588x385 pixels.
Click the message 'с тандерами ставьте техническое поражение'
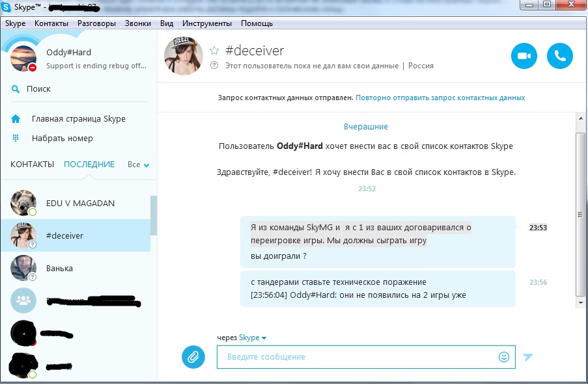338,282
